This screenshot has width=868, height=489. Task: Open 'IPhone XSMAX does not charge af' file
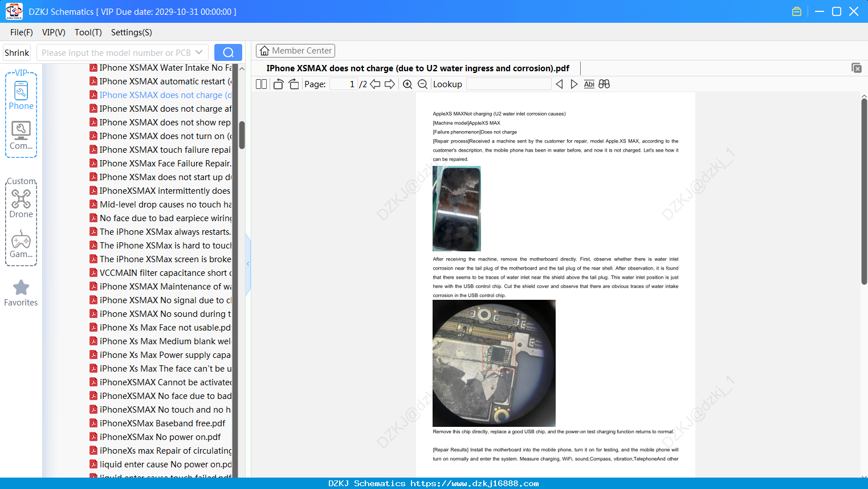pos(161,109)
